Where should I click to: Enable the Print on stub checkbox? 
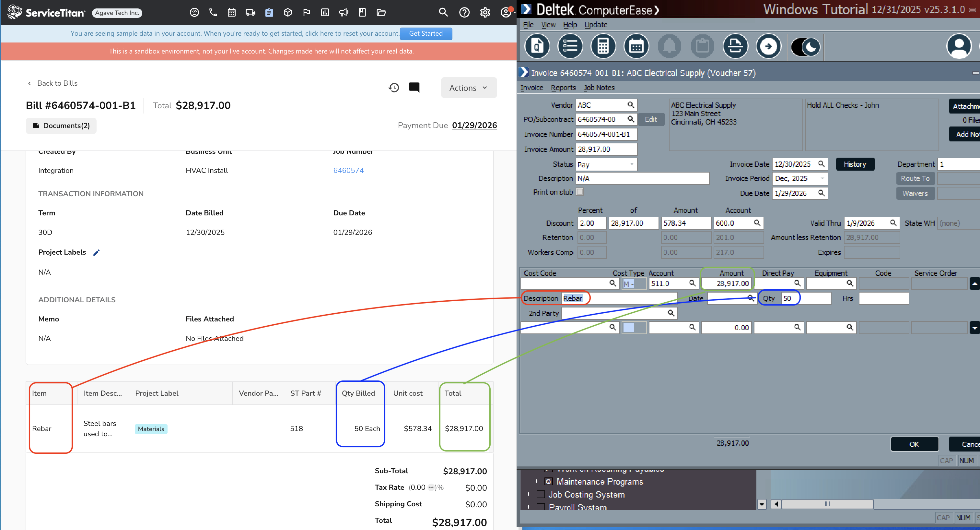pos(580,192)
